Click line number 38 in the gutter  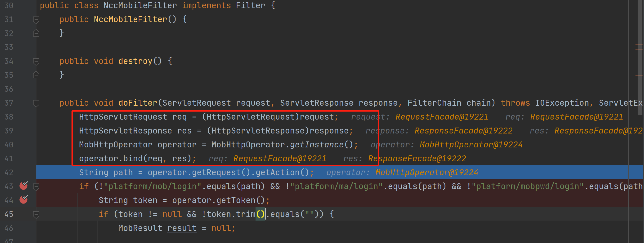point(9,117)
